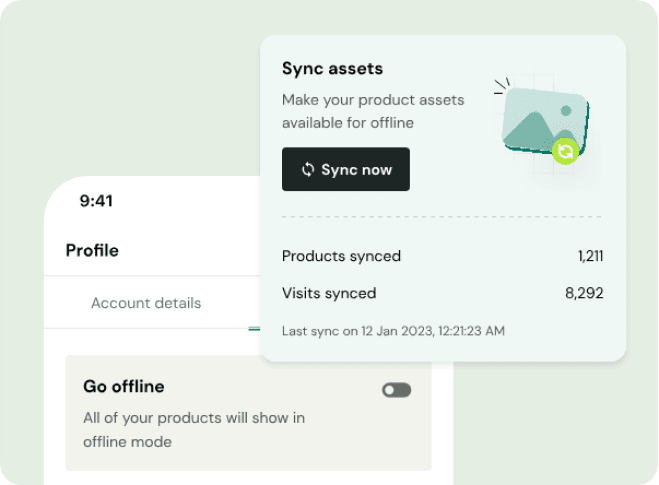
Task: Click the sparkle lines above image illustration
Action: [502, 86]
